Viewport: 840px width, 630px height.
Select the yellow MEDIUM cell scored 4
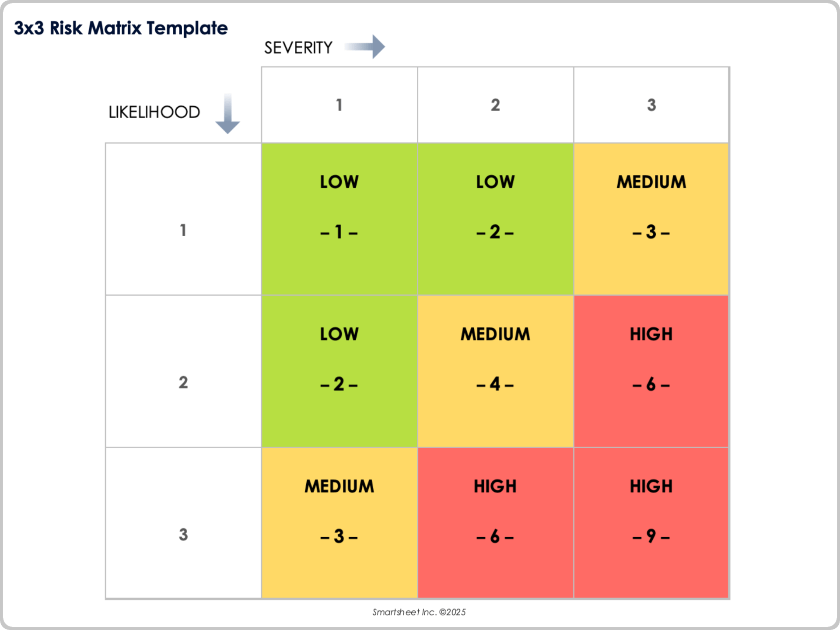[x=495, y=371]
